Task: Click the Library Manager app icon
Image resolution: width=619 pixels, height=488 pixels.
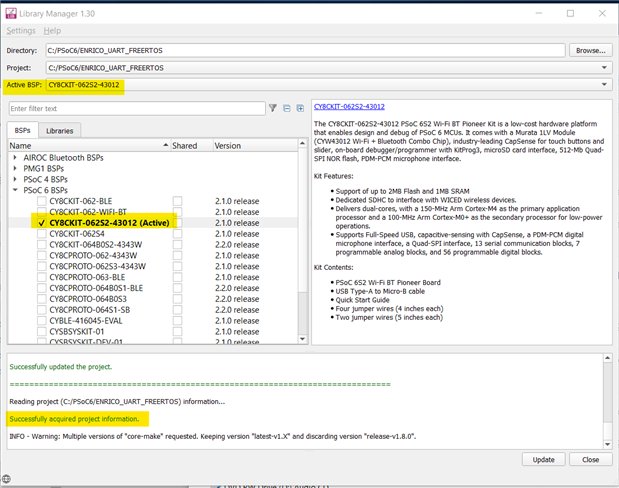Action: click(12, 13)
